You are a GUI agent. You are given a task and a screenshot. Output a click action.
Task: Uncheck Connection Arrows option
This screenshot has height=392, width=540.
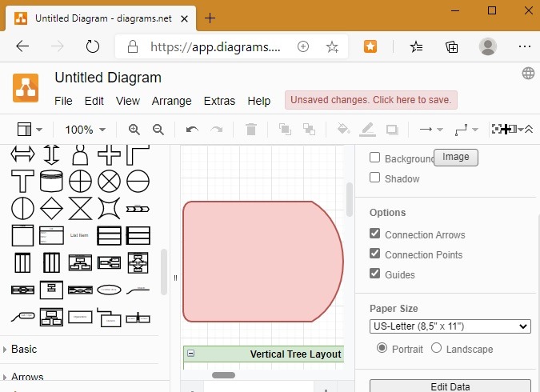pos(374,234)
